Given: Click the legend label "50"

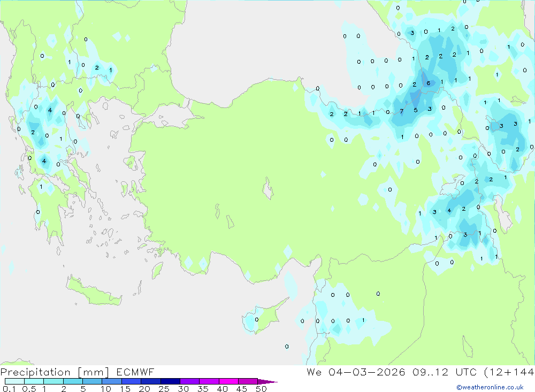Looking at the screenshot, I should [x=261, y=389].
